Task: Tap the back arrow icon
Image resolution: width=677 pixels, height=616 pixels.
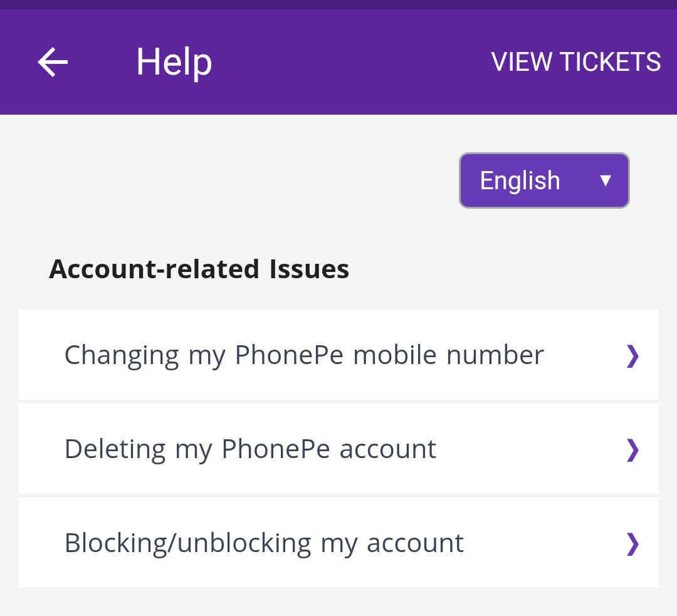Action: (x=53, y=62)
